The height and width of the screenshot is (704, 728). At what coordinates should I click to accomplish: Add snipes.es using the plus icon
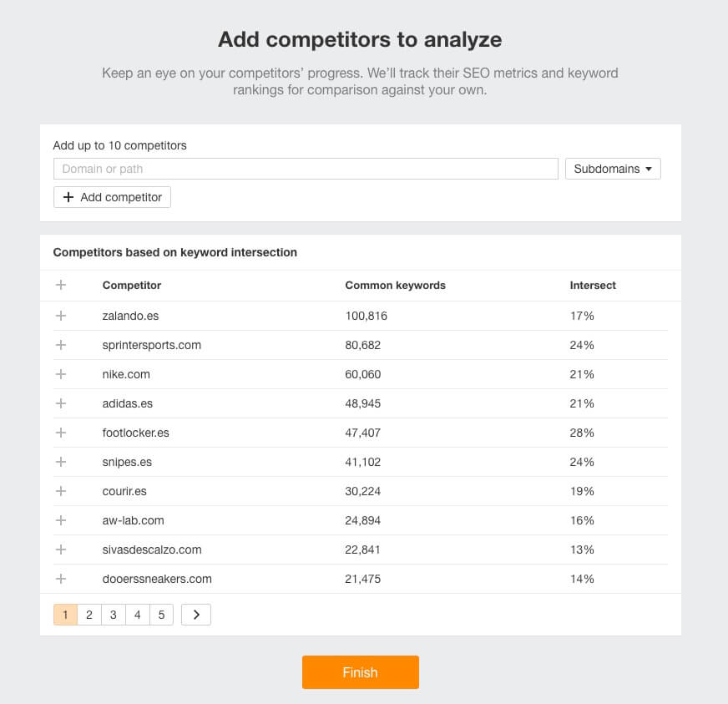tap(60, 462)
